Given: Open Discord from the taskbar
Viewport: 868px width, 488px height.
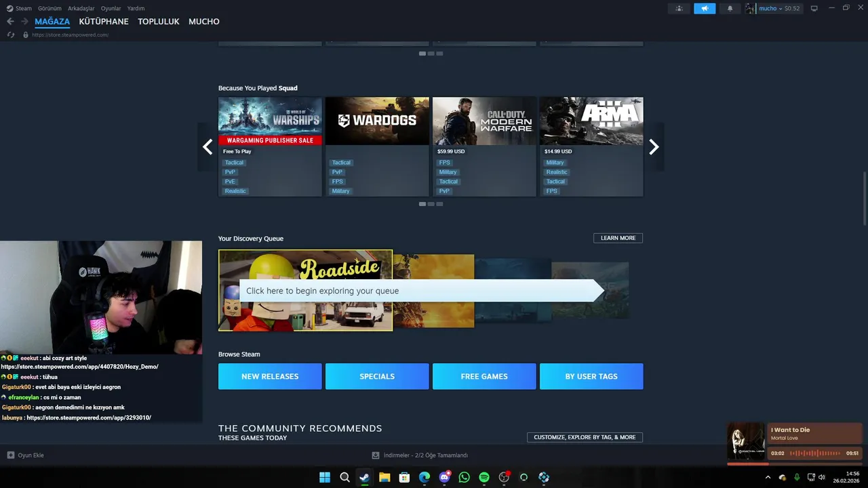Looking at the screenshot, I should click(x=444, y=477).
